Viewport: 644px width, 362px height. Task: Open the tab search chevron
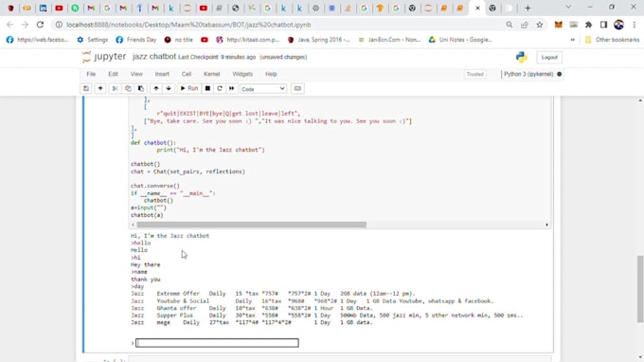(568, 8)
